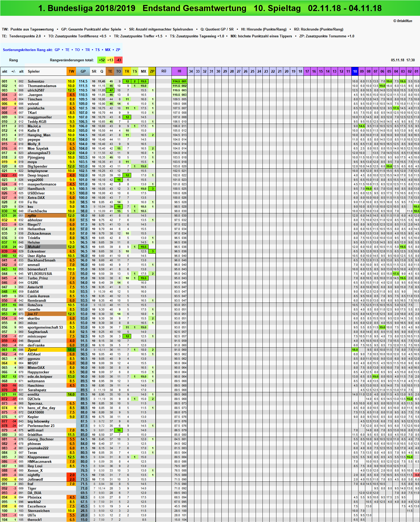Click the matchday 34 column header

coord(191,71)
